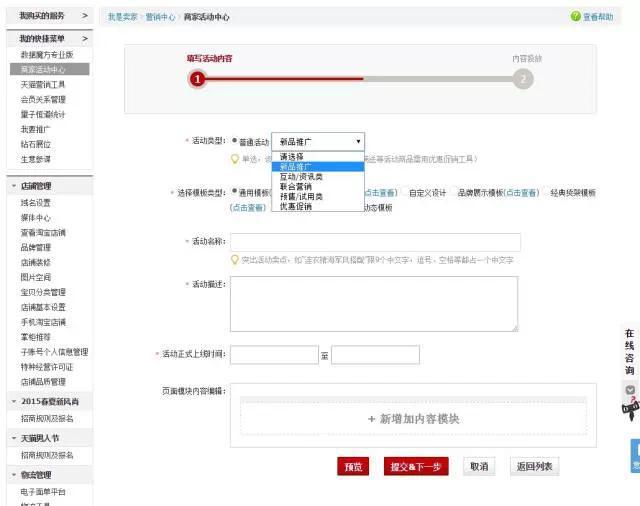Open 店铺装修 in sidebar

coord(36,262)
